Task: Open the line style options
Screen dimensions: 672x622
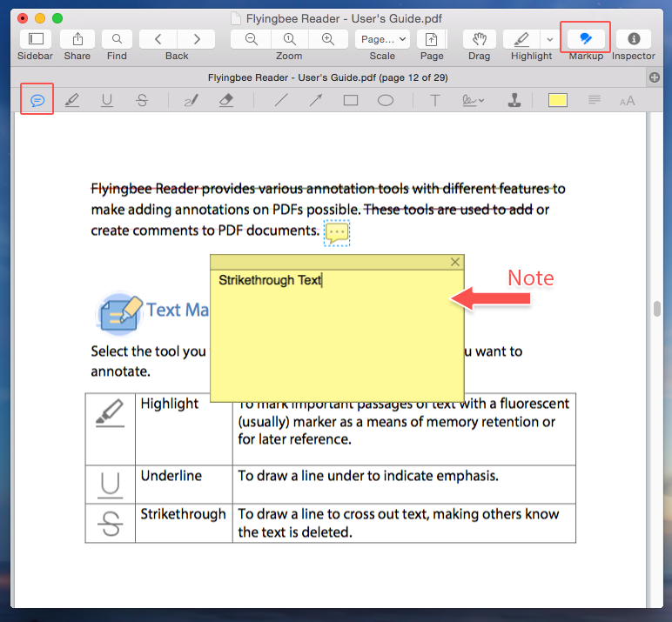Action: 594,101
